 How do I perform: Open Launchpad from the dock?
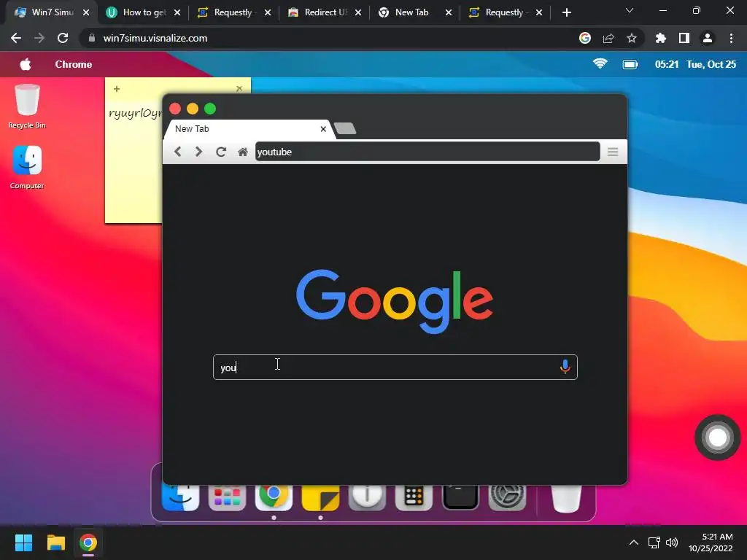[228, 497]
